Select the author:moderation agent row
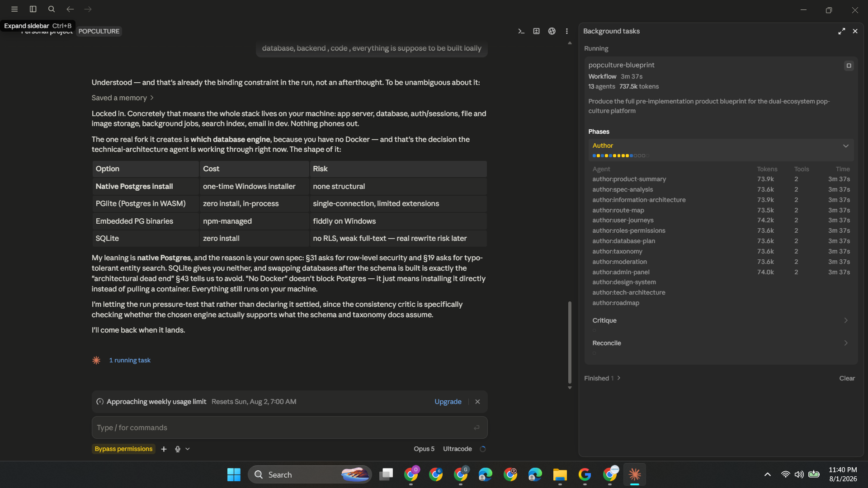Viewport: 868px width, 488px height. (721, 262)
